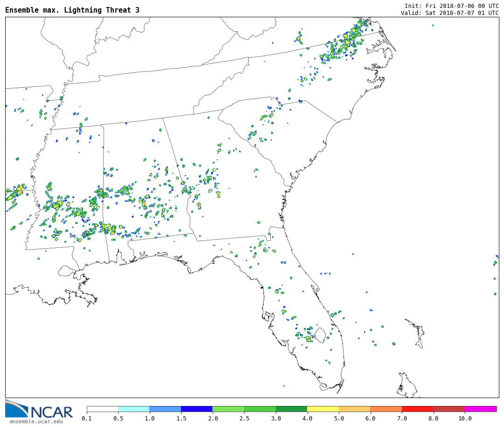Click the Init time text

click(451, 6)
